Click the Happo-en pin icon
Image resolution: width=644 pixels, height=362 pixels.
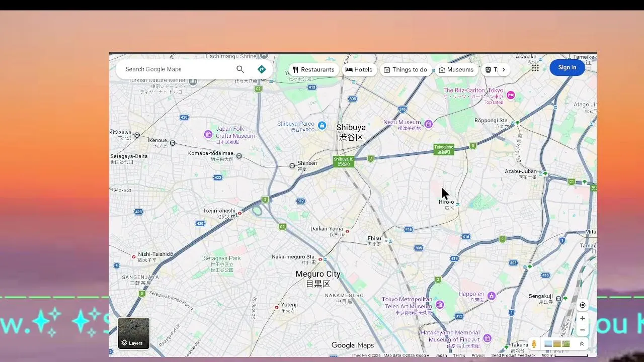click(x=491, y=296)
